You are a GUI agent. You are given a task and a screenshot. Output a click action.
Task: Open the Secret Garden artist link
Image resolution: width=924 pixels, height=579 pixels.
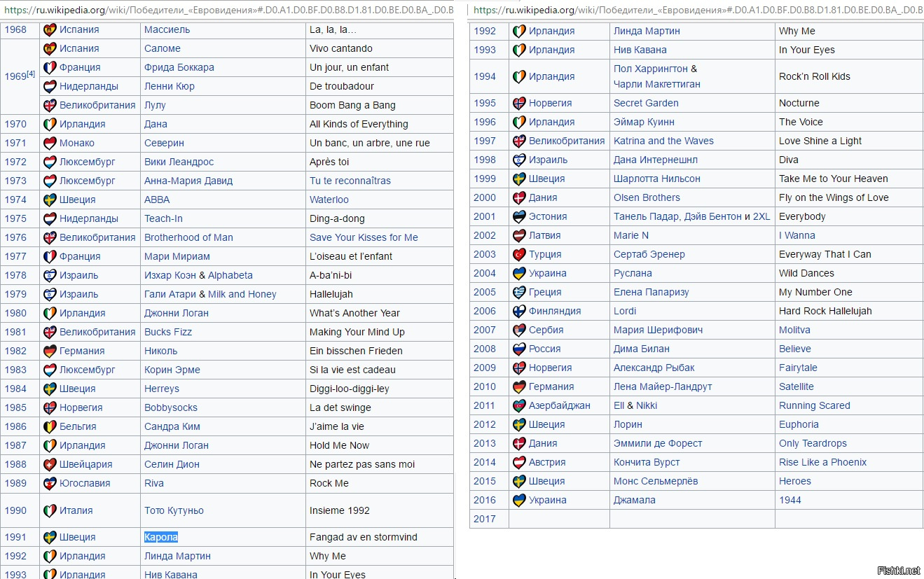click(x=646, y=104)
